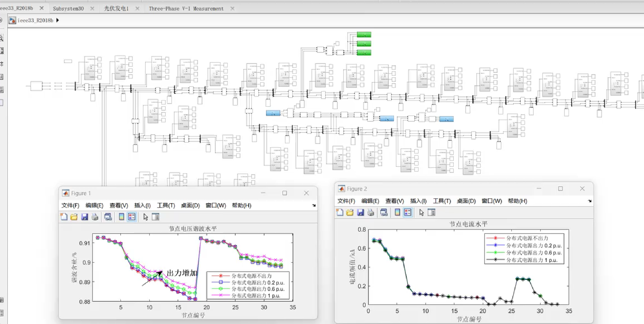This screenshot has height=324, width=644.
Task: Toggle Insert Legend button in Figure 1
Action: coord(132,217)
